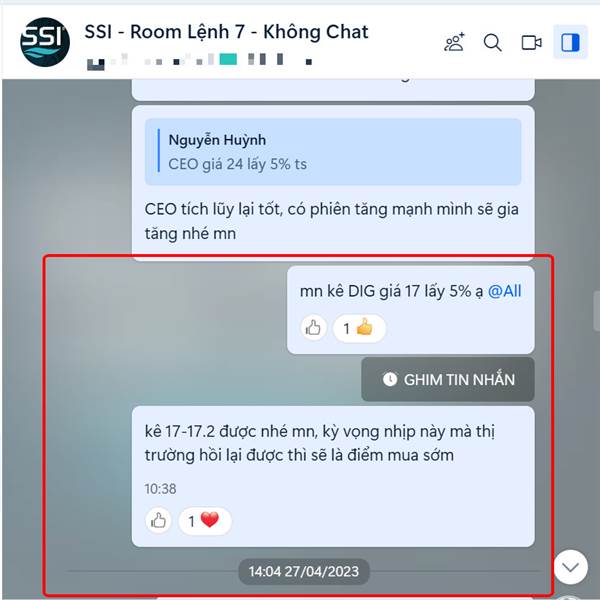Like the kê 17-17.2 message
This screenshot has width=600, height=600.
tap(158, 521)
